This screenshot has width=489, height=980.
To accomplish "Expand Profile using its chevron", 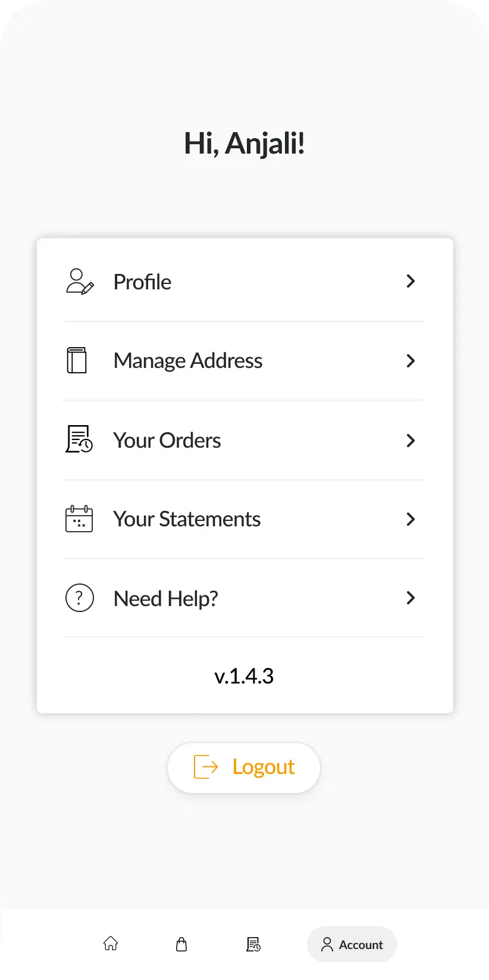I will tap(410, 281).
